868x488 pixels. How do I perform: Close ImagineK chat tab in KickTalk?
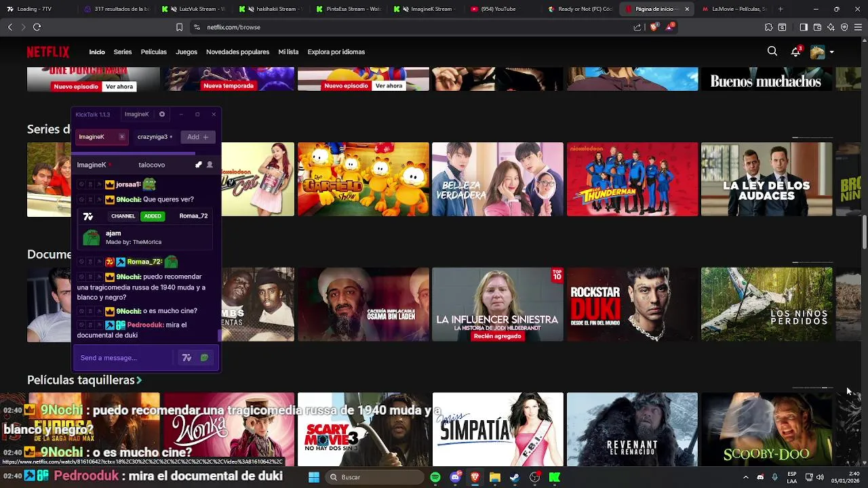click(121, 137)
